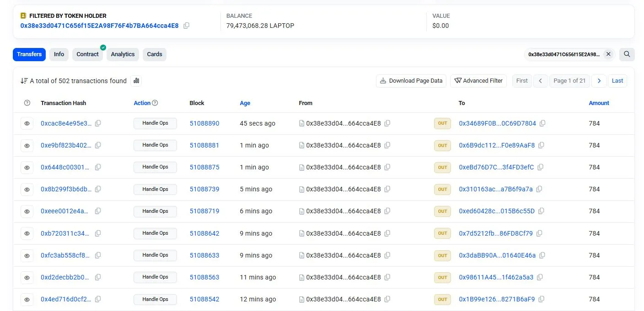Copy recipient address 0xed60428c...015B6c55D
644x311 pixels.
(x=541, y=211)
